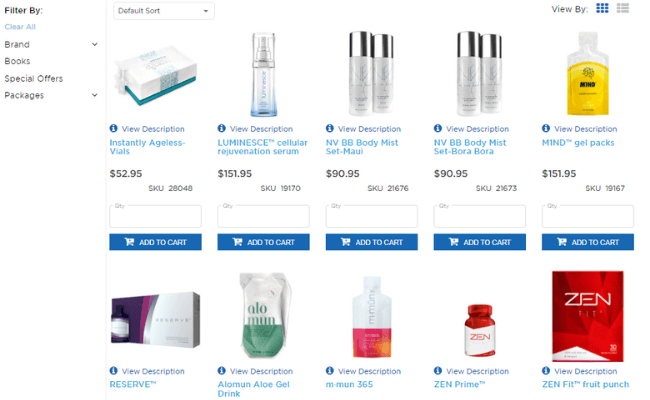The height and width of the screenshot is (400, 650).
Task: Click info icon for Instantly Ageless Vials
Action: click(x=114, y=128)
